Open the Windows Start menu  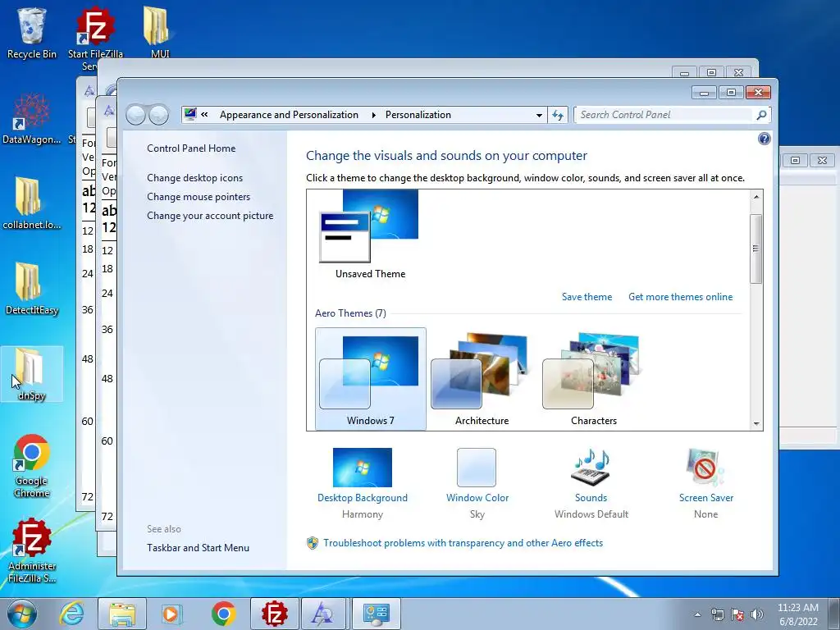pos(22,614)
